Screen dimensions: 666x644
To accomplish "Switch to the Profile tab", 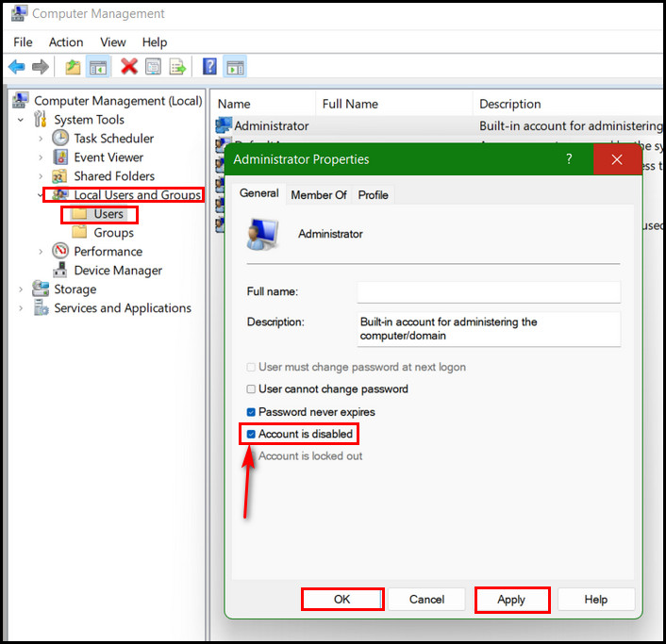I will pyautogui.click(x=373, y=195).
